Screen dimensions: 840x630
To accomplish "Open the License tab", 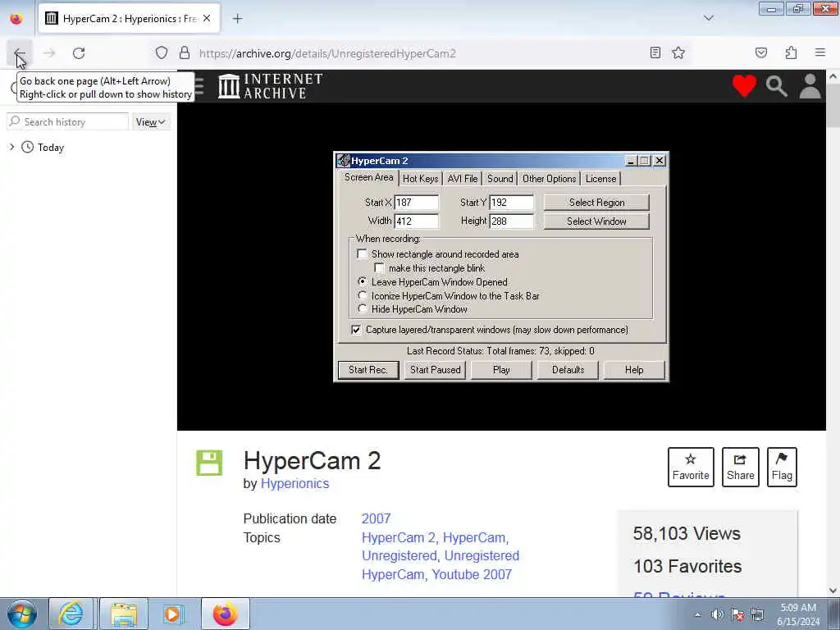I will (x=600, y=178).
